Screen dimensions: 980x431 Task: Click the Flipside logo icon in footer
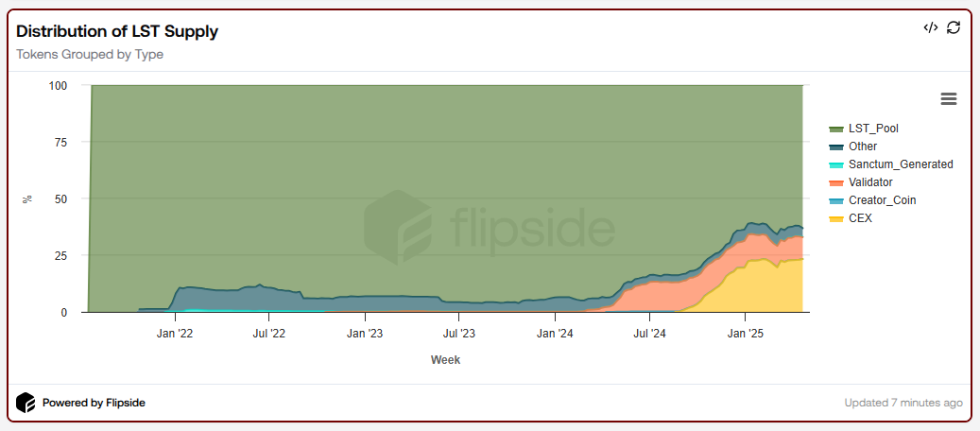[x=26, y=403]
